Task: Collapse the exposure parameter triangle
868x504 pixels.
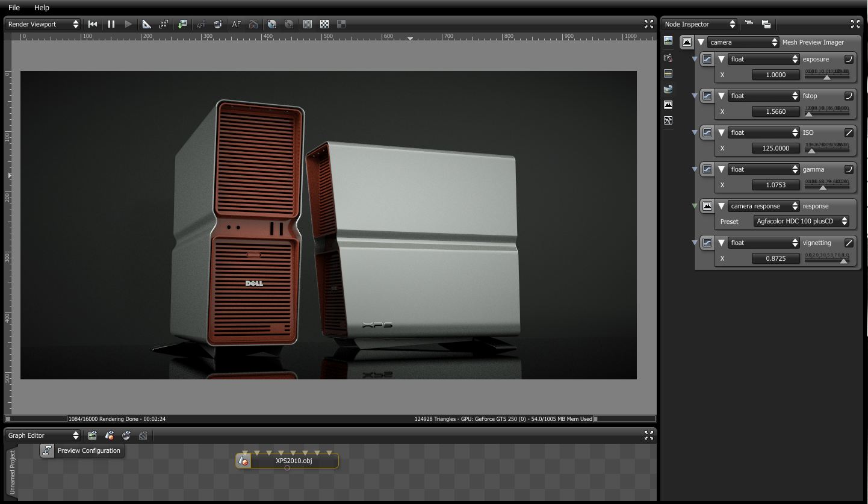Action: 721,59
